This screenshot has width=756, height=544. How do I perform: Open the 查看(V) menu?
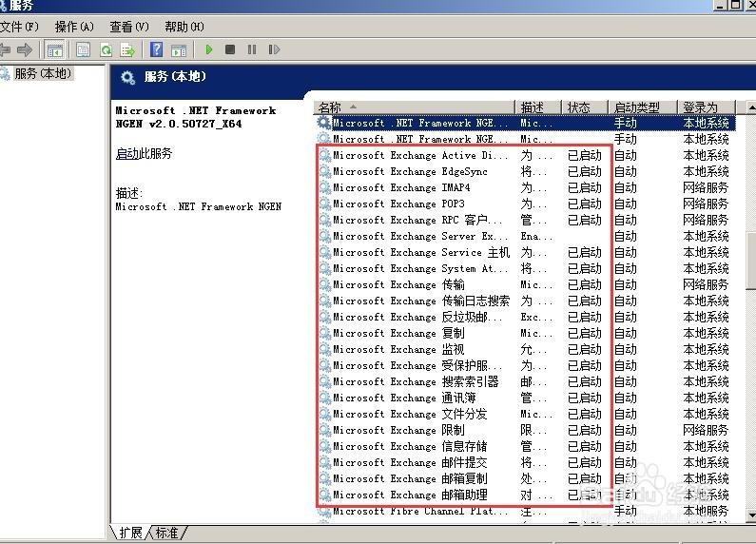tap(129, 27)
